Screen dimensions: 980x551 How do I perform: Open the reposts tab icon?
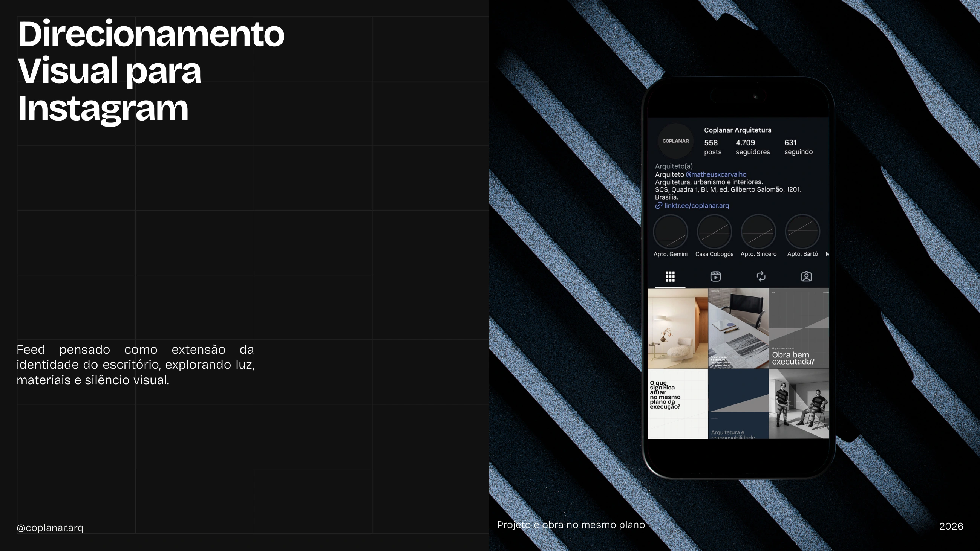tap(761, 276)
